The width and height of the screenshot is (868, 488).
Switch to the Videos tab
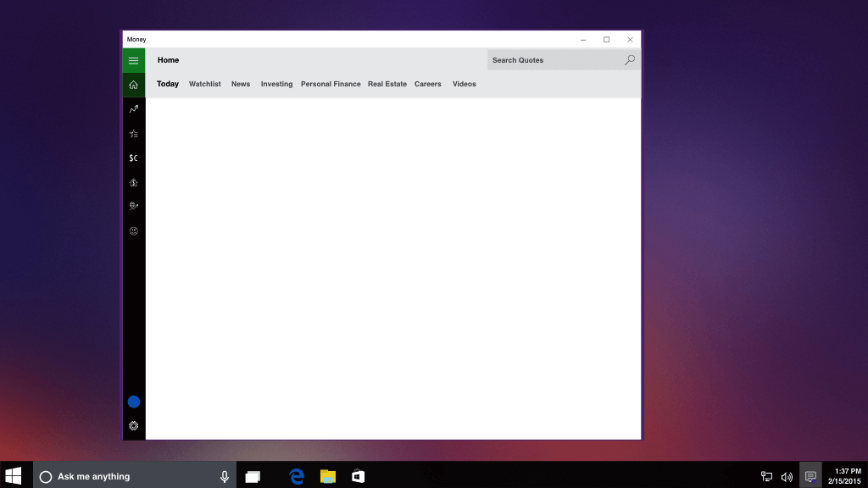click(464, 84)
